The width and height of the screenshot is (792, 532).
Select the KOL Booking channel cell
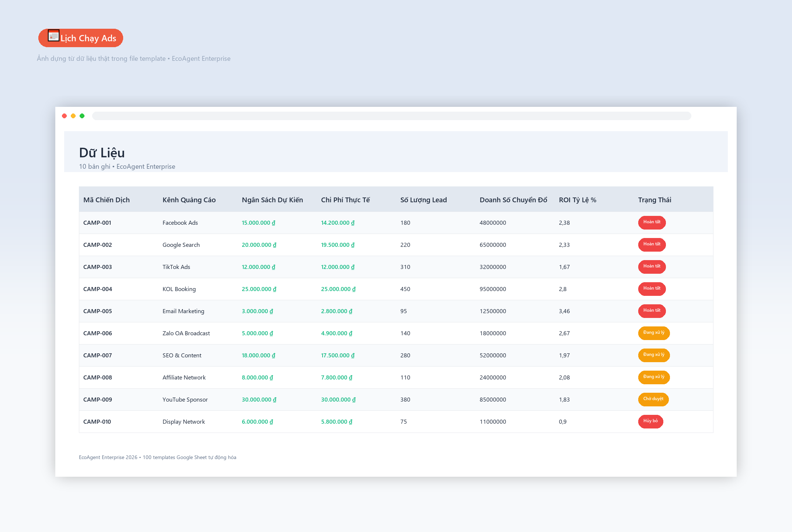[179, 289]
